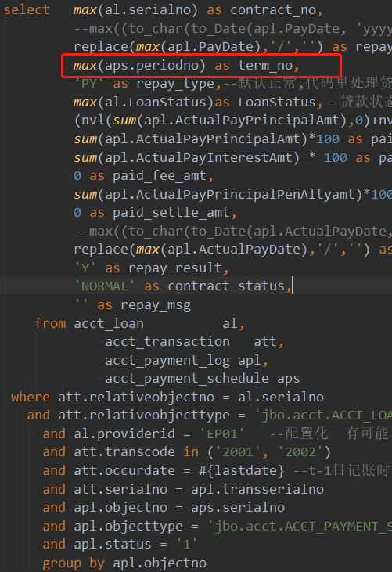Click 'apl.status' condition text
The image size is (392, 572).
113,545
